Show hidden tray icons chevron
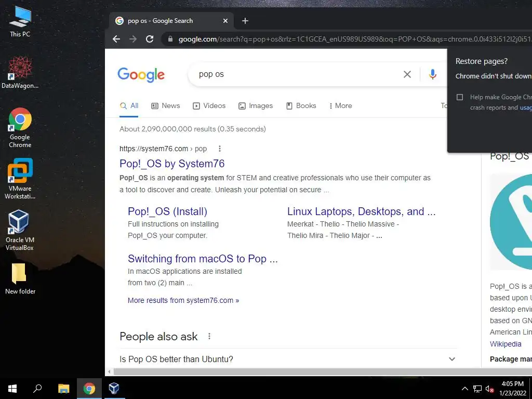 tap(465, 389)
